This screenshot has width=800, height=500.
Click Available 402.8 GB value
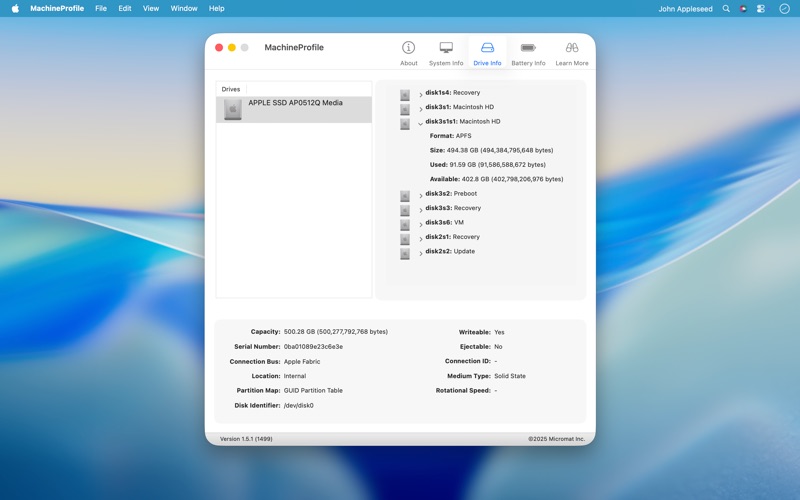(512, 179)
